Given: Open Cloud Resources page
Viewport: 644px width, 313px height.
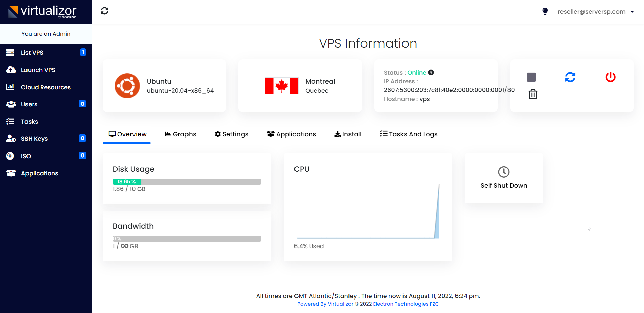Looking at the screenshot, I should pos(46,87).
